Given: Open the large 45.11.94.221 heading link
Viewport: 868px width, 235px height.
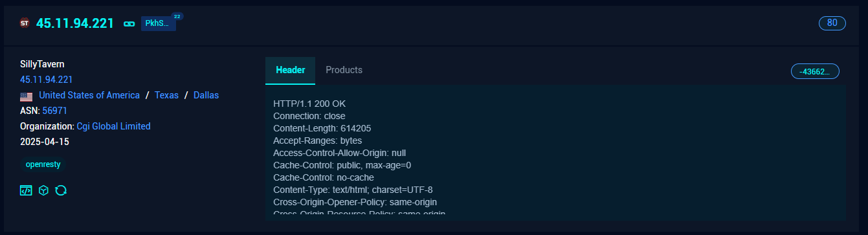Looking at the screenshot, I should tap(75, 23).
